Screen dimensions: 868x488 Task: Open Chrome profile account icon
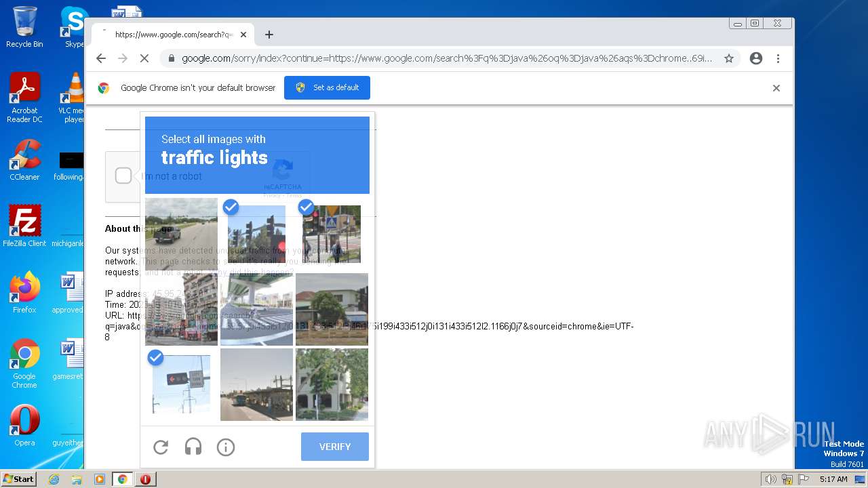click(x=756, y=58)
